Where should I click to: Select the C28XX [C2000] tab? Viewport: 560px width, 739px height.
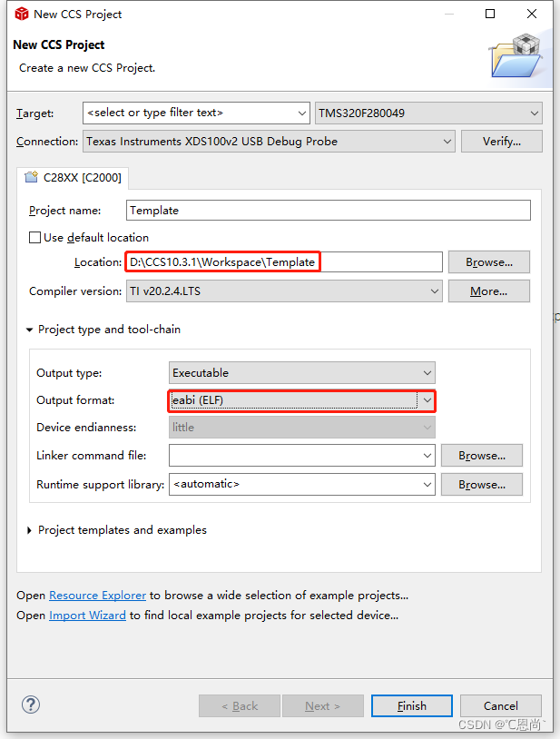73,178
